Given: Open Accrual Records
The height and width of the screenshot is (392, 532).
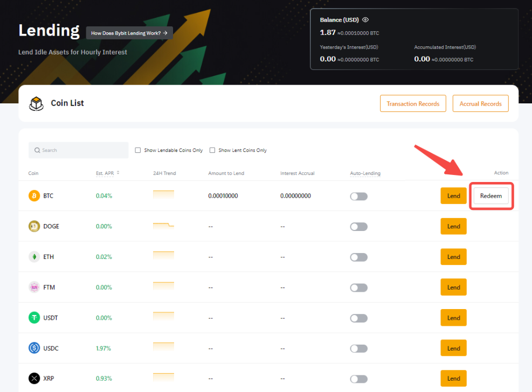Looking at the screenshot, I should (480, 104).
